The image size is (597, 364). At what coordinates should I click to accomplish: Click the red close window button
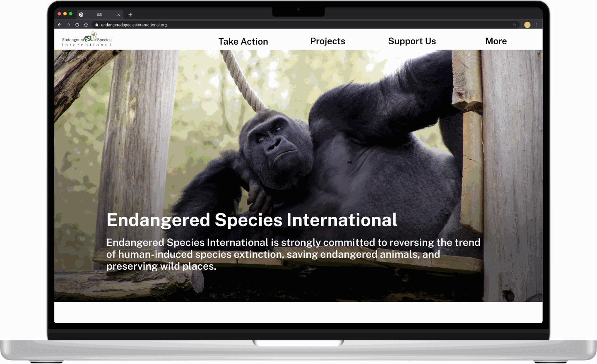pos(59,14)
